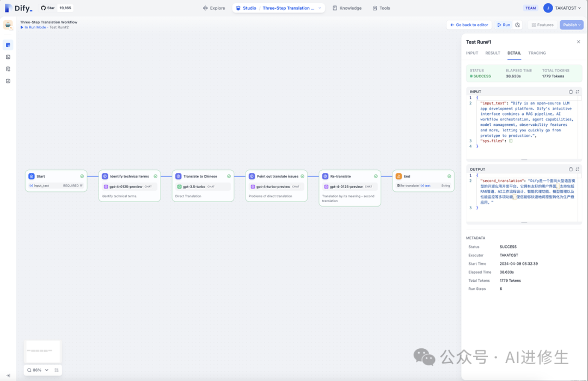Click the SUCCESS status indicator
Screen dimensions: 588x381
point(480,76)
